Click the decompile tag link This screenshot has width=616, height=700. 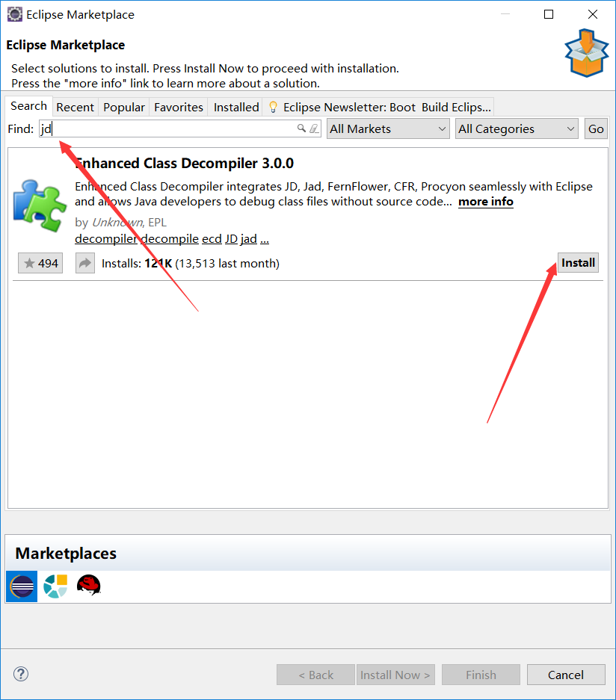tap(170, 239)
